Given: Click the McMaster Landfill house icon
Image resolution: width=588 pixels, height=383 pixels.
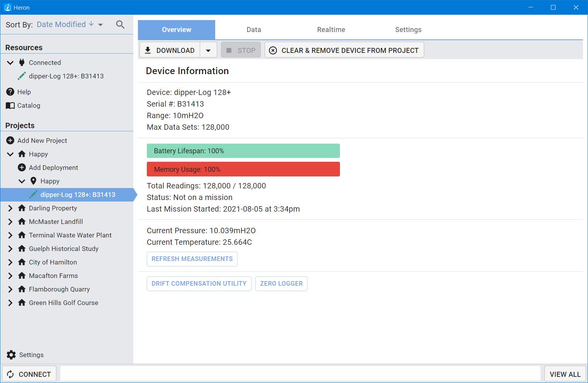Looking at the screenshot, I should coord(22,222).
